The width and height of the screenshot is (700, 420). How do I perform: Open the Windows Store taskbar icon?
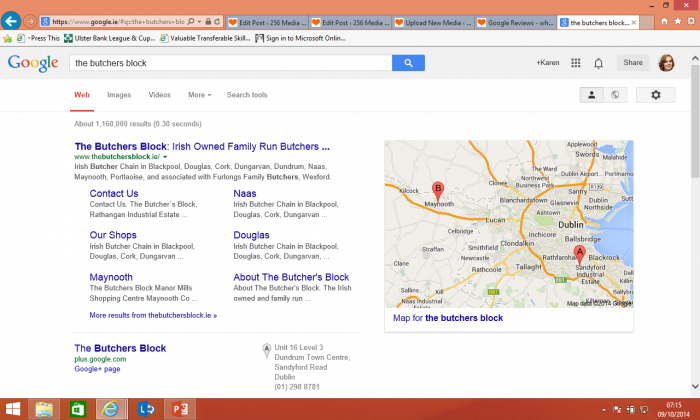coord(78,409)
